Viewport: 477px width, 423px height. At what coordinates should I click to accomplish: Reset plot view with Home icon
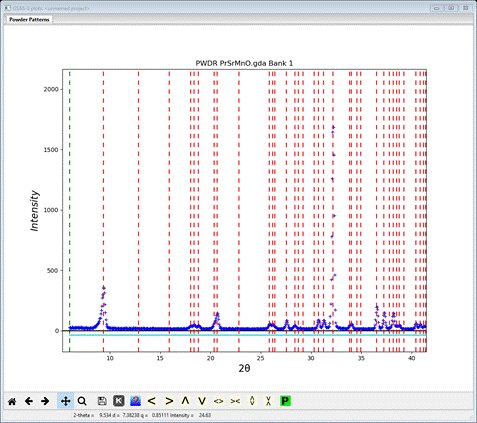pyautogui.click(x=12, y=401)
